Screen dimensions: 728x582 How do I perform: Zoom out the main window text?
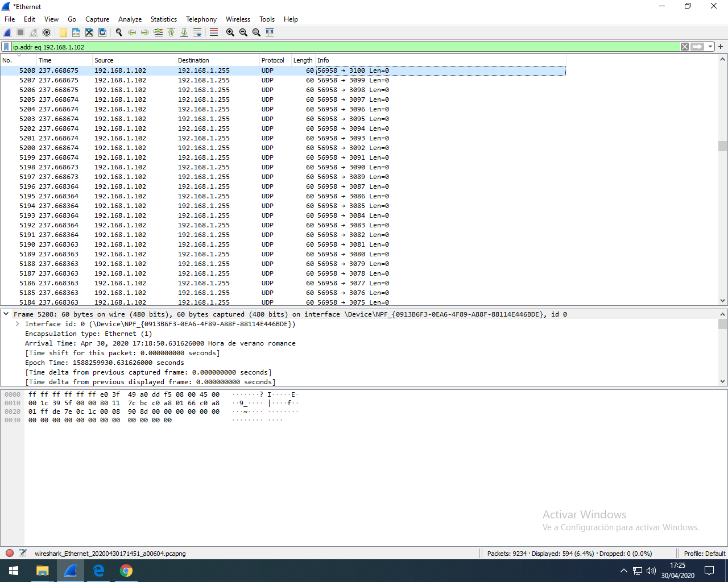point(243,32)
